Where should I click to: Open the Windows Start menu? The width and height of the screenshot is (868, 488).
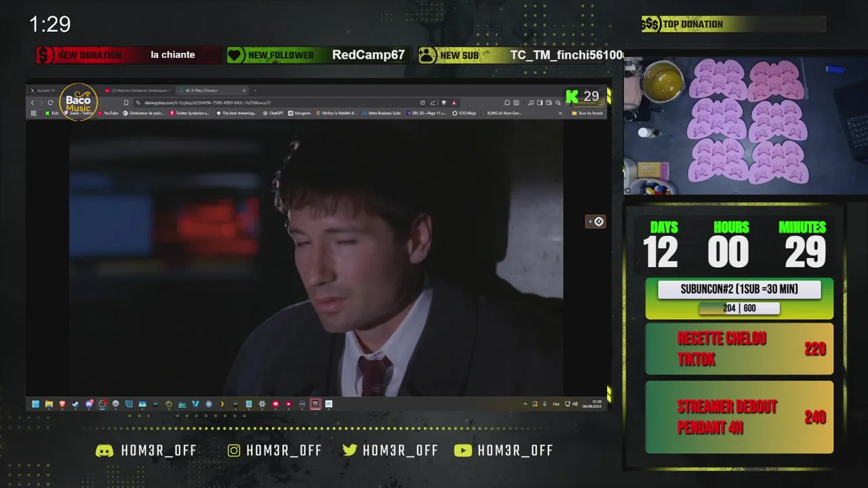pyautogui.click(x=35, y=404)
